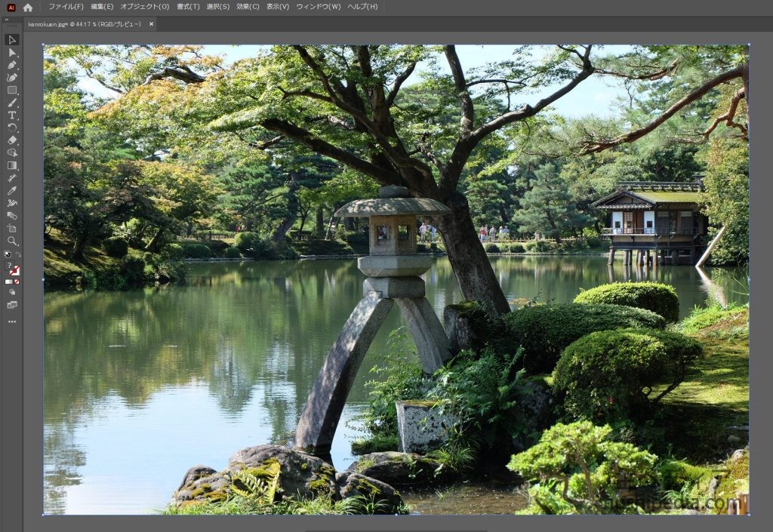Select the Type tool
The image size is (773, 532).
(12, 115)
